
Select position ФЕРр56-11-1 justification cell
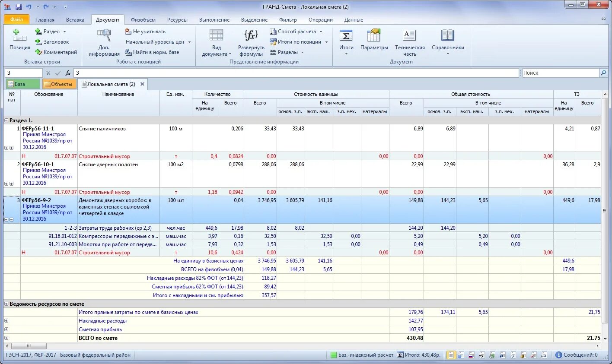49,138
